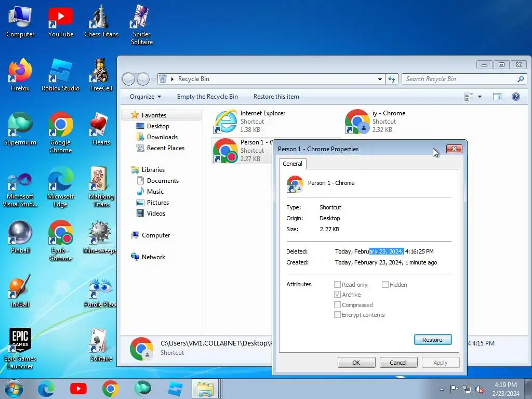The image size is (532, 399).
Task: Select the Chess Titans desktop icon
Action: point(101,21)
